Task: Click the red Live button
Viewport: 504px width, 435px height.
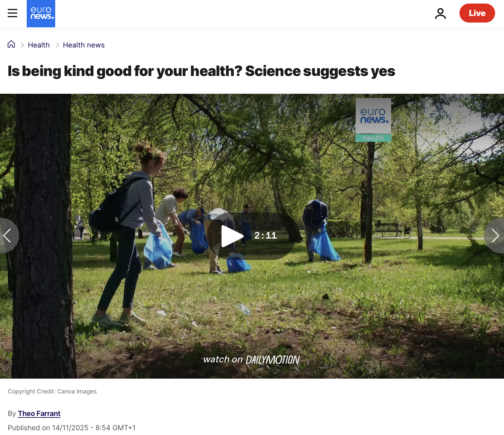Action: 477,13
